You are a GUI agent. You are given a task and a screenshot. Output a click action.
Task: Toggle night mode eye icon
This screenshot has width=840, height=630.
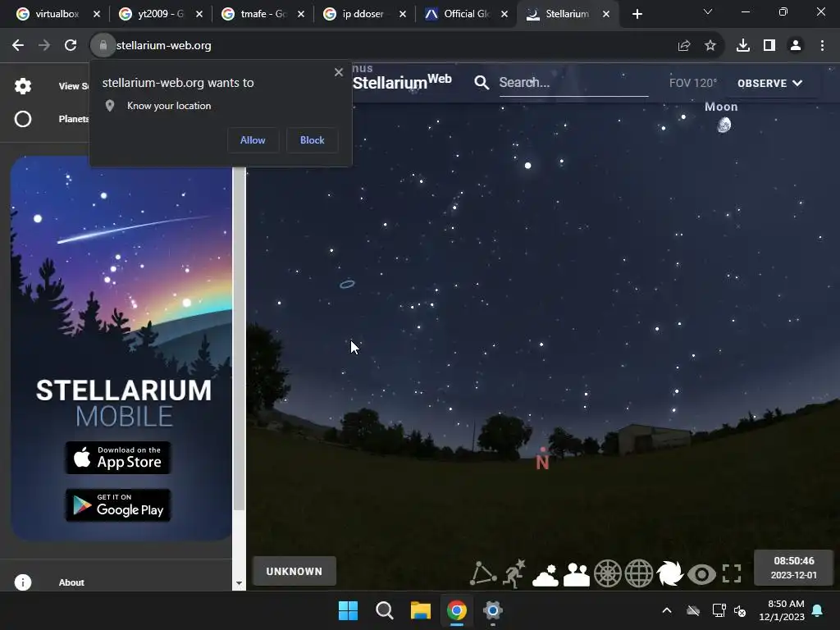(701, 574)
